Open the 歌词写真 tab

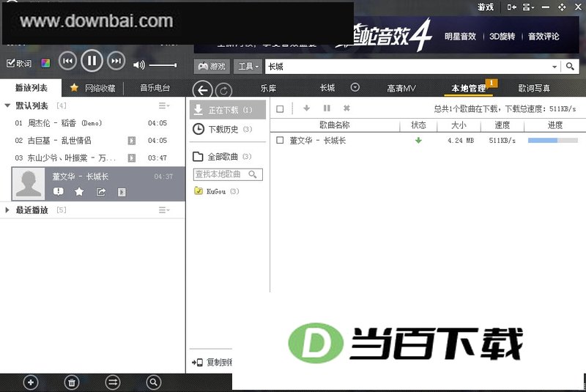click(534, 88)
